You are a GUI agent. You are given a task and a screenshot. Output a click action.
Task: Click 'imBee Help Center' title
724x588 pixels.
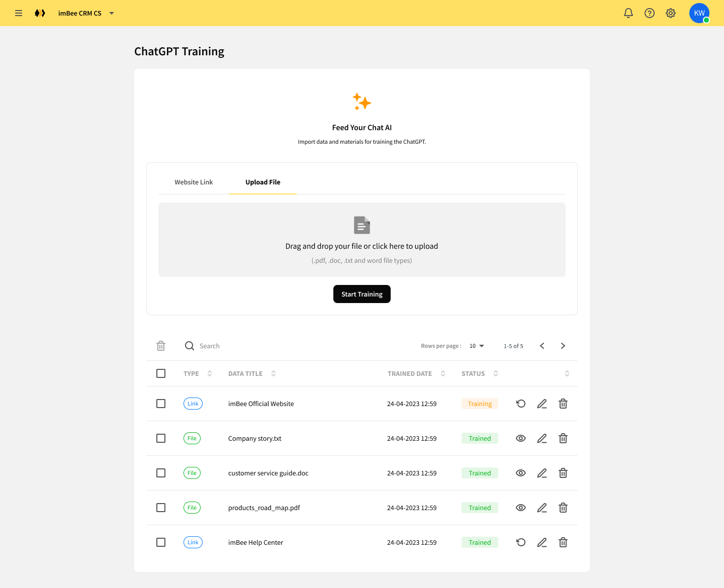[255, 542]
